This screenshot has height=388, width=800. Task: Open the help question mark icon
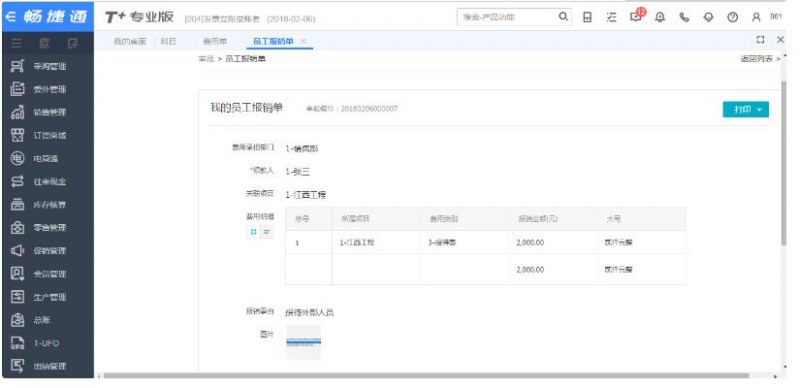click(733, 17)
